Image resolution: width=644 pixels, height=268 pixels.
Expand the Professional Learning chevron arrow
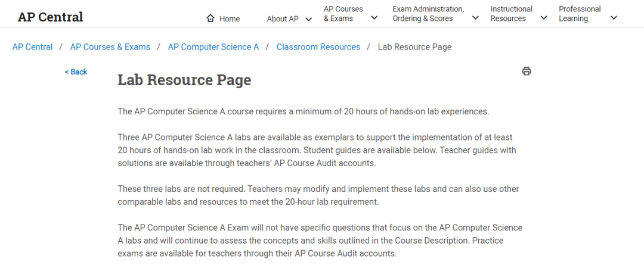point(614,18)
